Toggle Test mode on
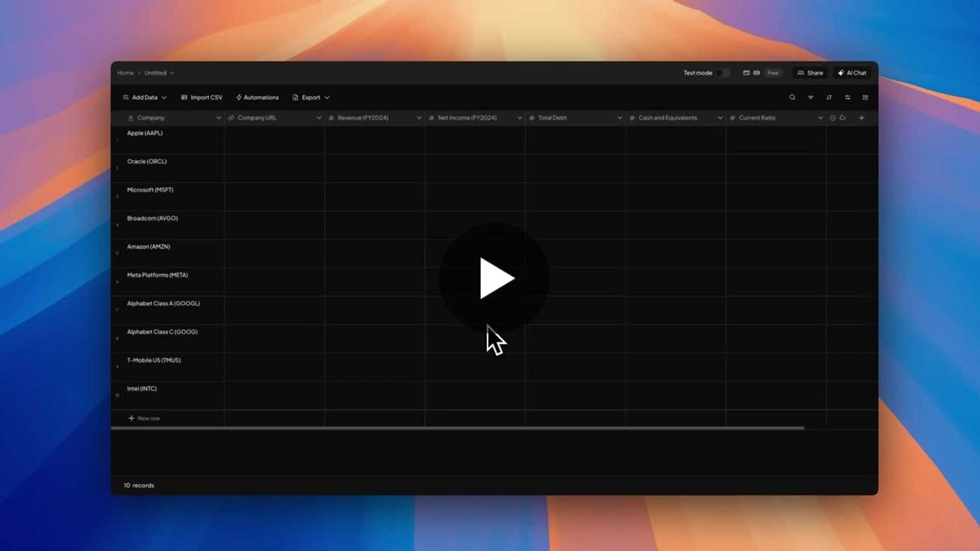Viewport: 980px width, 551px height. (722, 73)
